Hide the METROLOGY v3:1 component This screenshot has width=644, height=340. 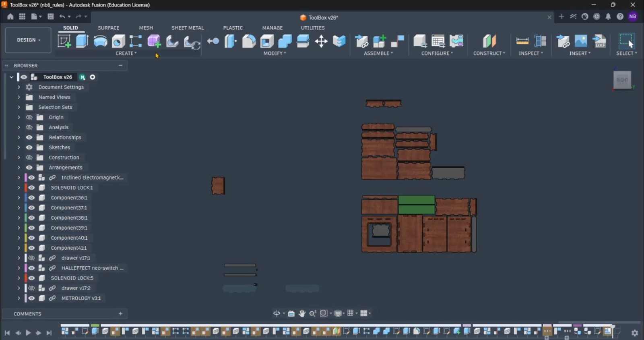click(31, 298)
